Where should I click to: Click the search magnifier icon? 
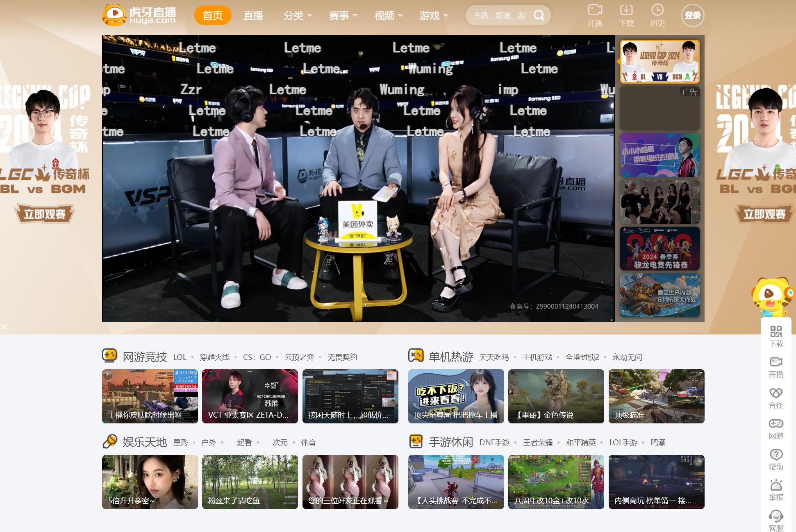539,16
